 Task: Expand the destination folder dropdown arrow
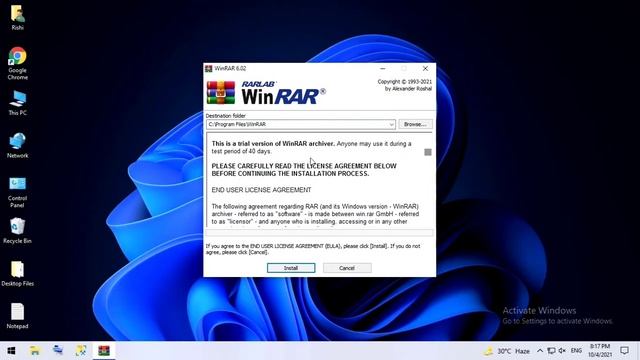(x=391, y=124)
